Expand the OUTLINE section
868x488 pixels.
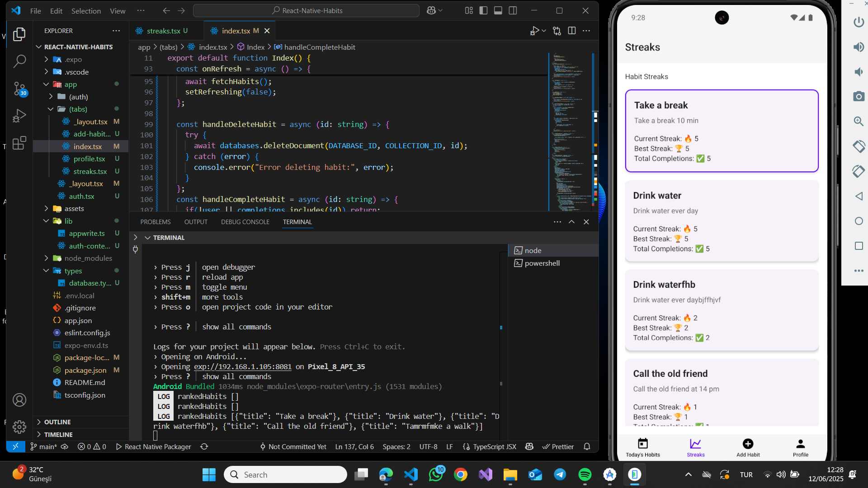(57, 422)
